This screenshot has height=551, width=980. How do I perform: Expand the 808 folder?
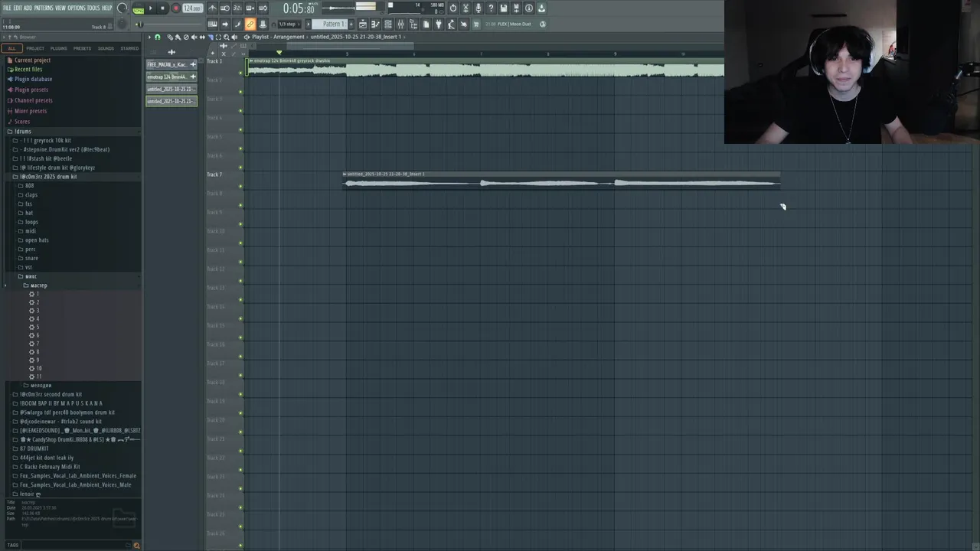[29, 186]
